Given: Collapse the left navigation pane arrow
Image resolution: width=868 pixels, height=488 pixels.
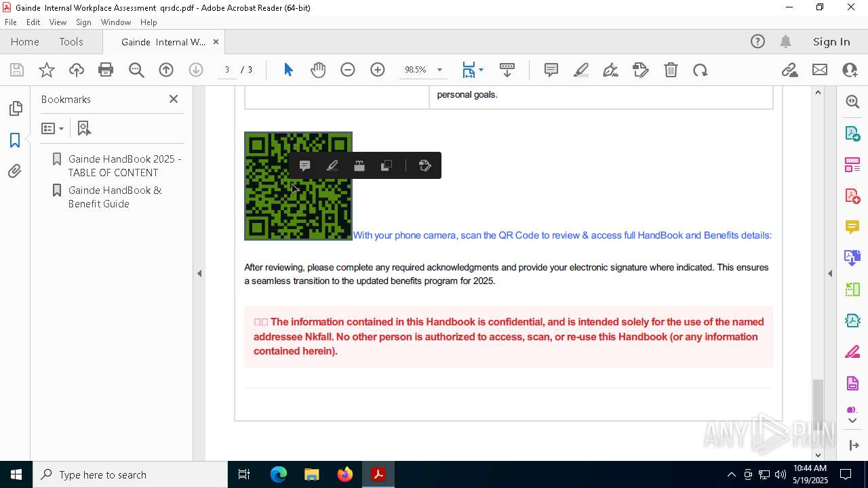Looking at the screenshot, I should point(199,274).
